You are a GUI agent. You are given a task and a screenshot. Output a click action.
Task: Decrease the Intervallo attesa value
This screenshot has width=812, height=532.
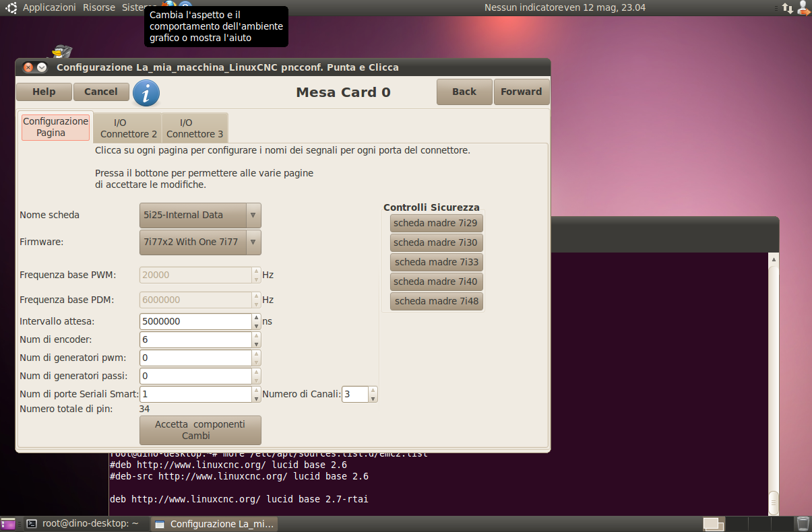pos(257,326)
